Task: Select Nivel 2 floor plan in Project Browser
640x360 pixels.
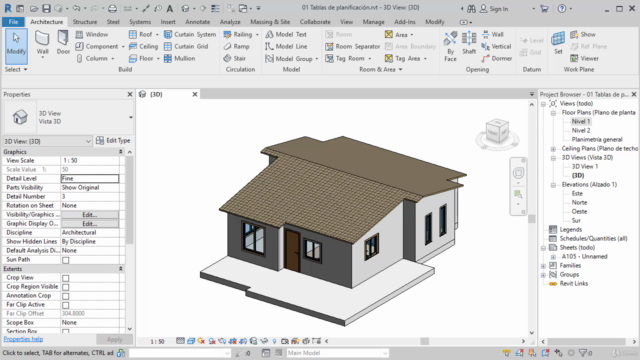Action: pos(580,131)
